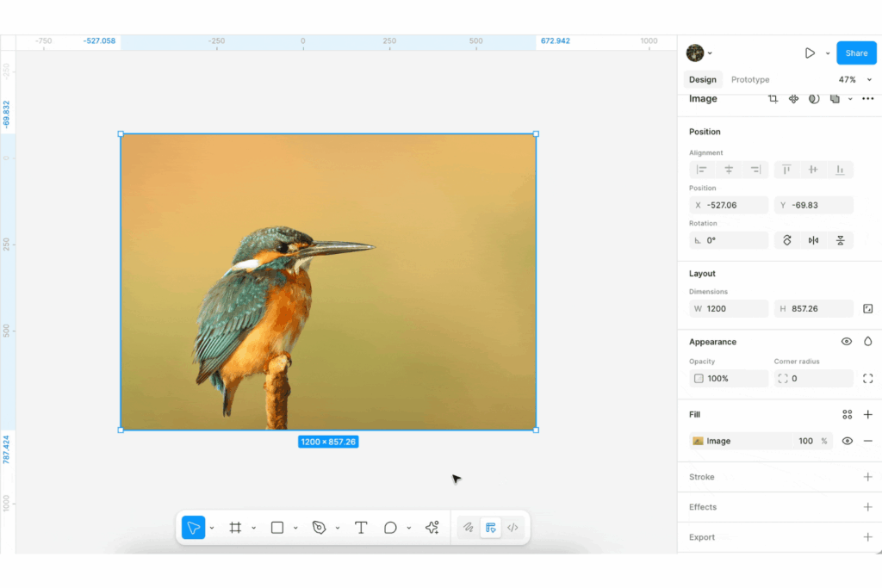Select the Pen tool
882x588 pixels.
point(319,528)
